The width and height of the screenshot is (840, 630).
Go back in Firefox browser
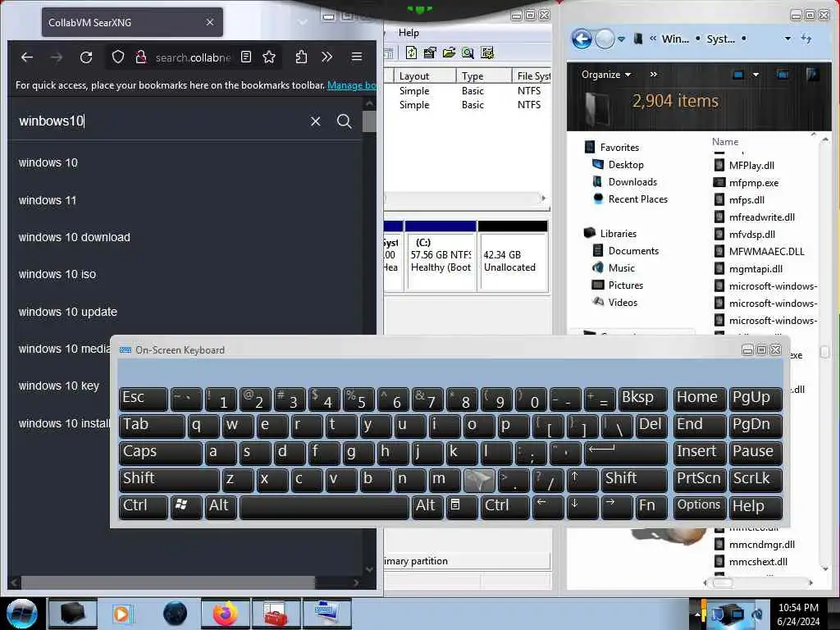[x=27, y=57]
